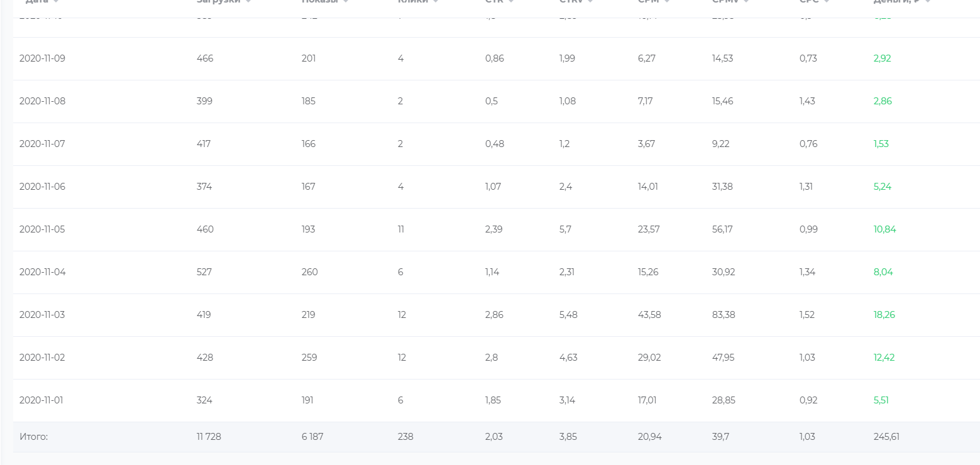980x465 pixels.
Task: Click the sort arrow next to CPMV
Action: 746,2
